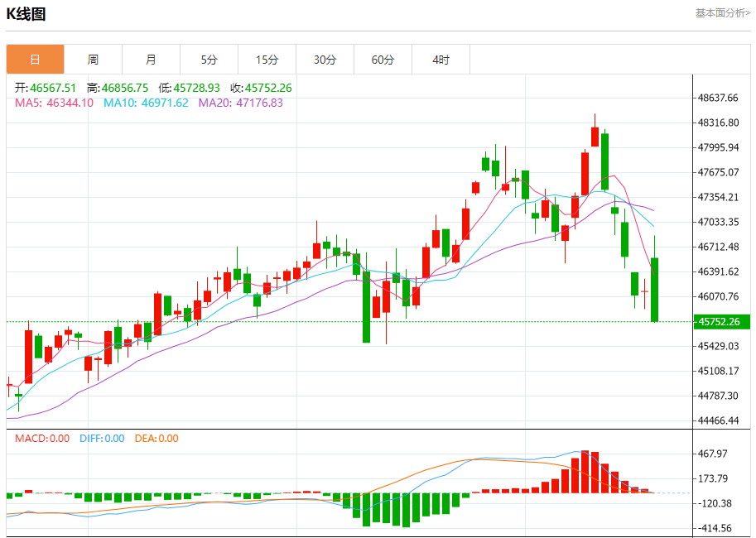Click the DEA:0.00 indicator label
Screen dimensions: 756x538
click(156, 439)
